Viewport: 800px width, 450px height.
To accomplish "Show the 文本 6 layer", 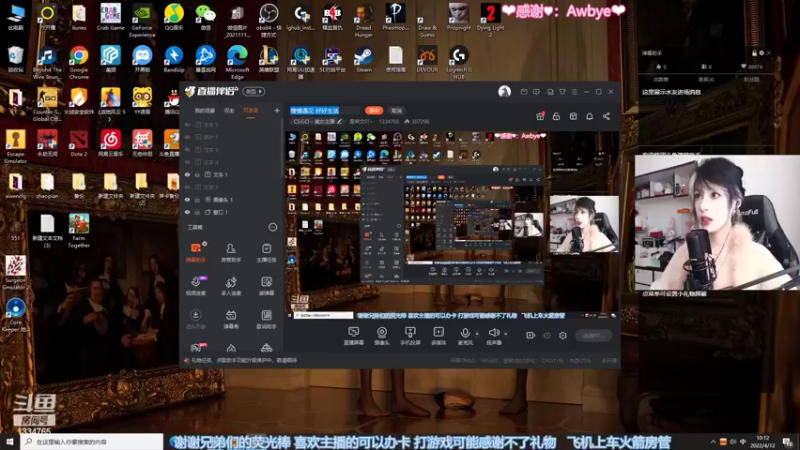I will pos(187,149).
